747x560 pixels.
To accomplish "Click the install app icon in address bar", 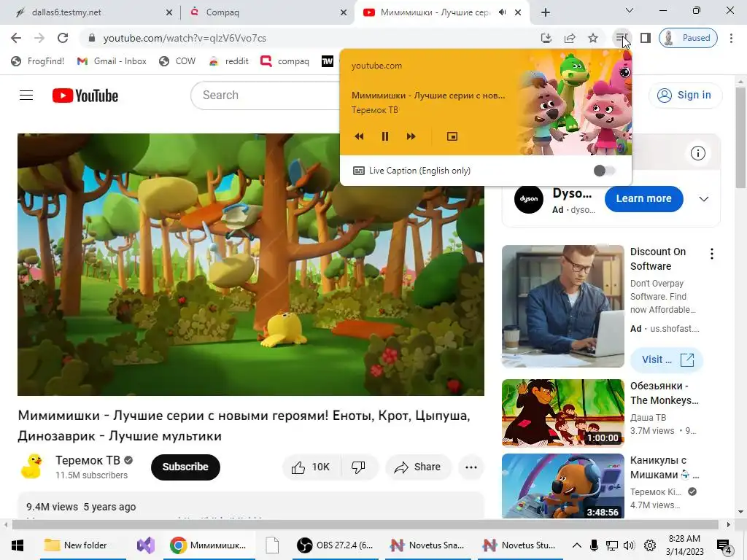I will [x=546, y=38].
